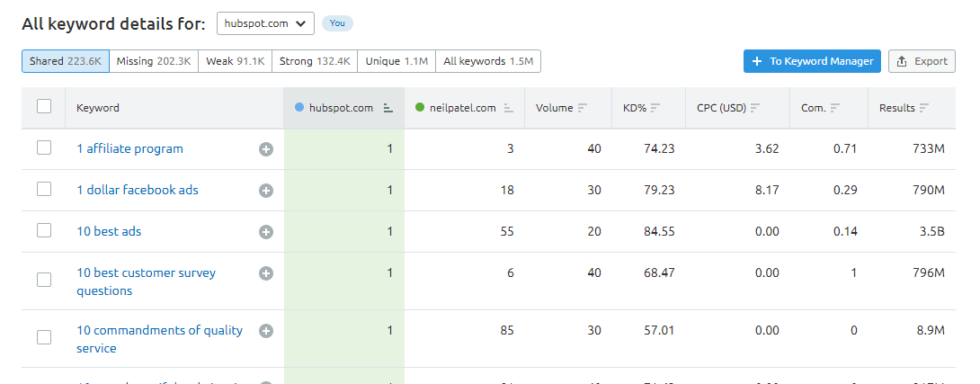This screenshot has height=384, width=980.
Task: Sort by Results column sort icon
Action: 924,108
